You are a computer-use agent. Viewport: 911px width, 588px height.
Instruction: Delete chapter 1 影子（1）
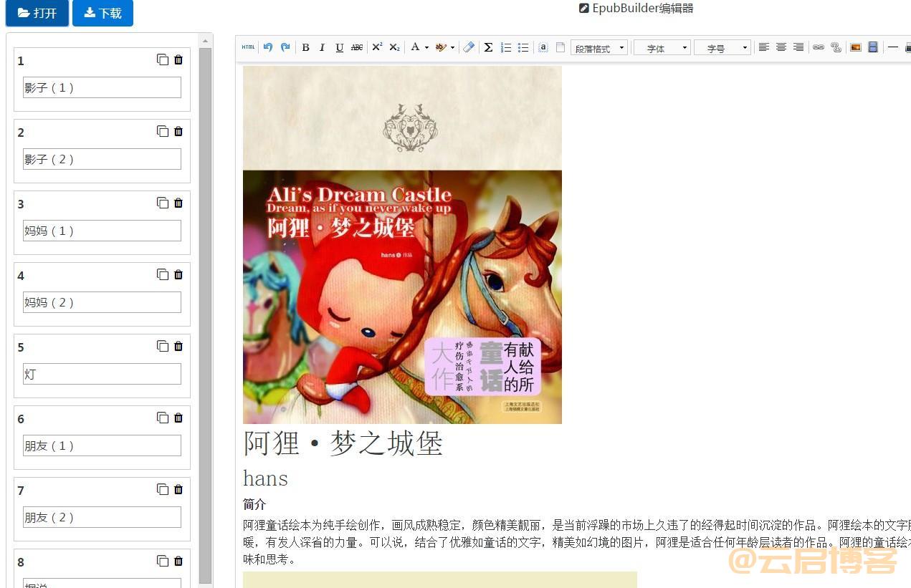coord(178,60)
